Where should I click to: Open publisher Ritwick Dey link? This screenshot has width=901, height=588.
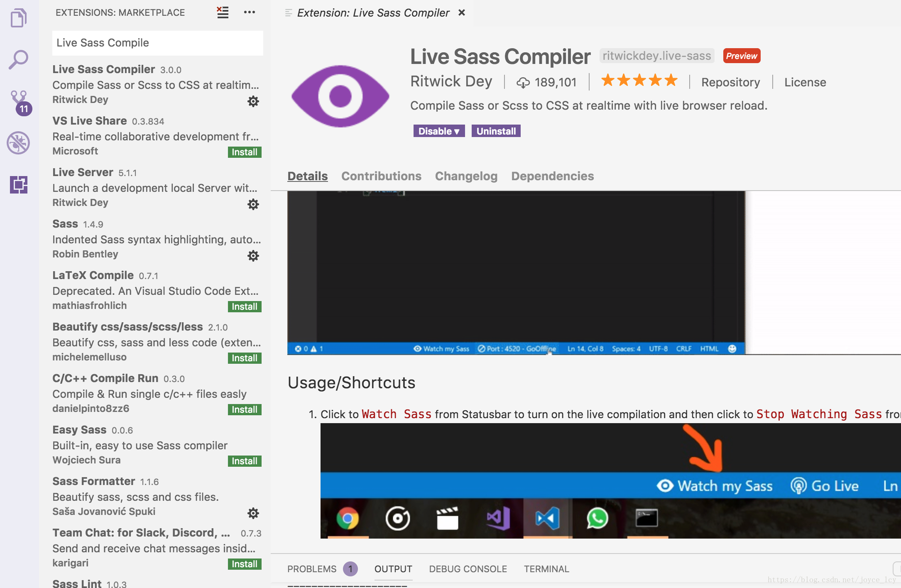tap(451, 81)
